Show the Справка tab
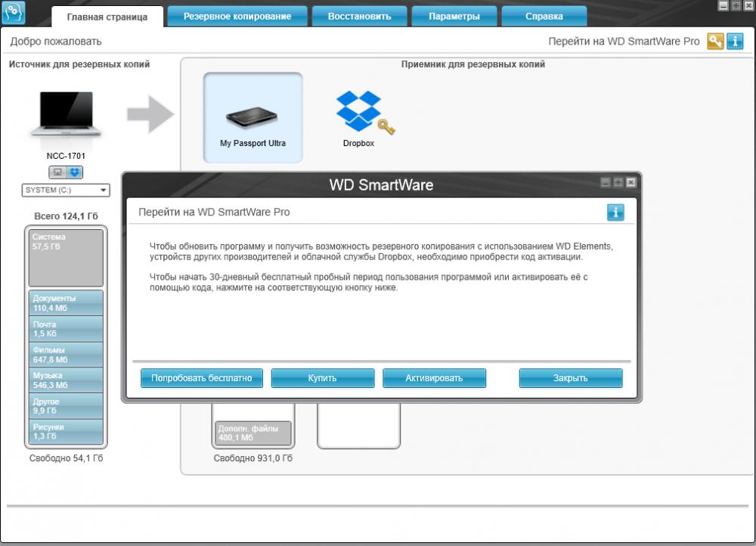Screen dimensions: 756x546 pos(544,17)
